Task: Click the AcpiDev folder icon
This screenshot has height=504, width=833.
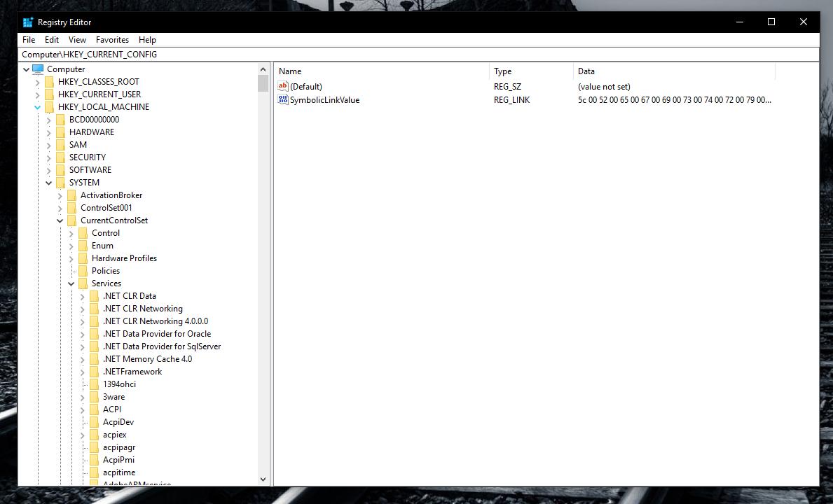Action: (x=94, y=422)
